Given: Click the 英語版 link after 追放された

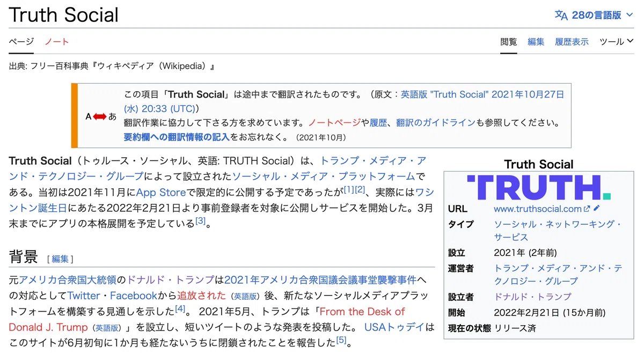Looking at the screenshot, I should pyautogui.click(x=245, y=296).
